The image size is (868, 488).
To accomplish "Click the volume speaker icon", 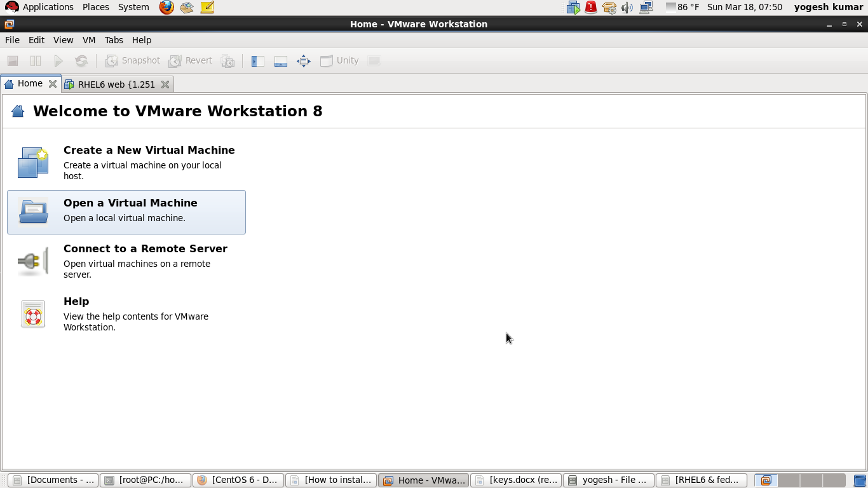I will tap(627, 8).
